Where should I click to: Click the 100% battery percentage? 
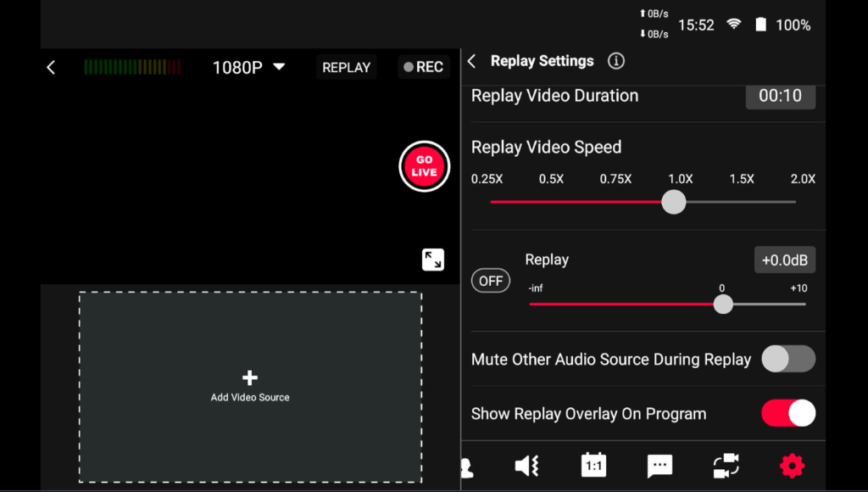[x=793, y=25]
